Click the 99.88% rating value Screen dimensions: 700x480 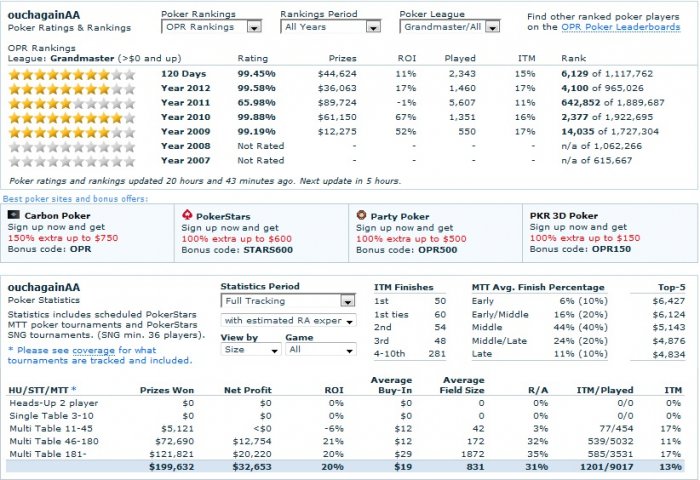tap(256, 117)
